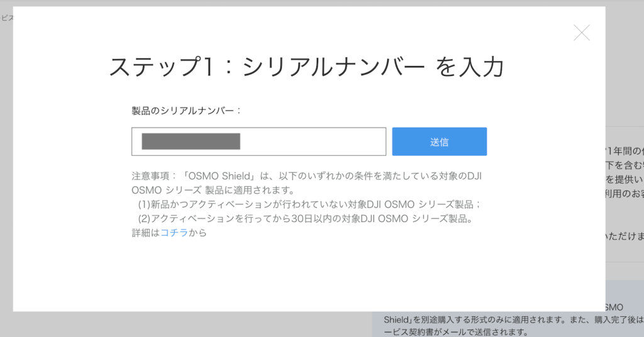
Task: Click the label 製品のシリアルナンバー：
Action: 187,111
